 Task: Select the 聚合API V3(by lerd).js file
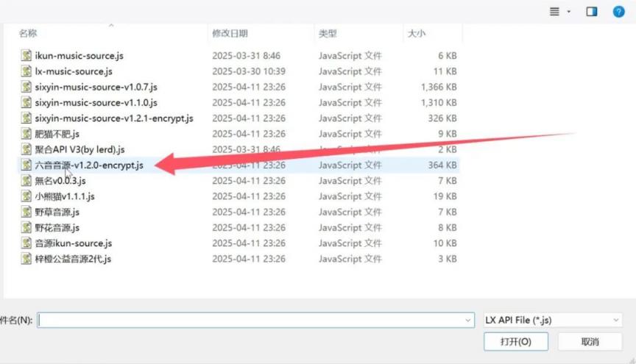(79, 149)
